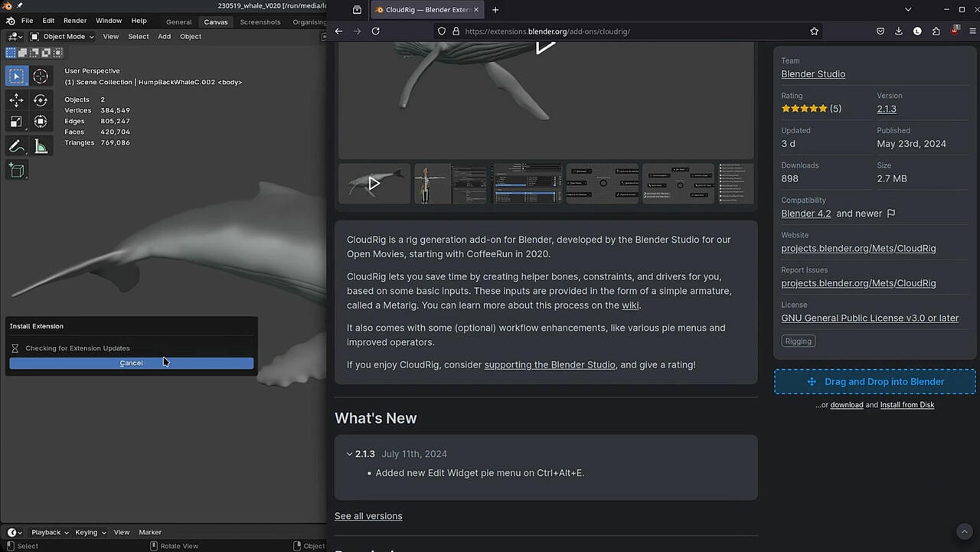The height and width of the screenshot is (552, 980).
Task: Switch to the General workspace tab
Action: click(x=179, y=21)
